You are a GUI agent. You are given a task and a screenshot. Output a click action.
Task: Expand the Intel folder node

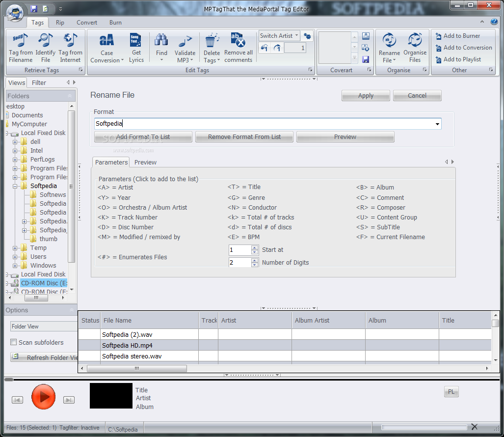coord(15,151)
